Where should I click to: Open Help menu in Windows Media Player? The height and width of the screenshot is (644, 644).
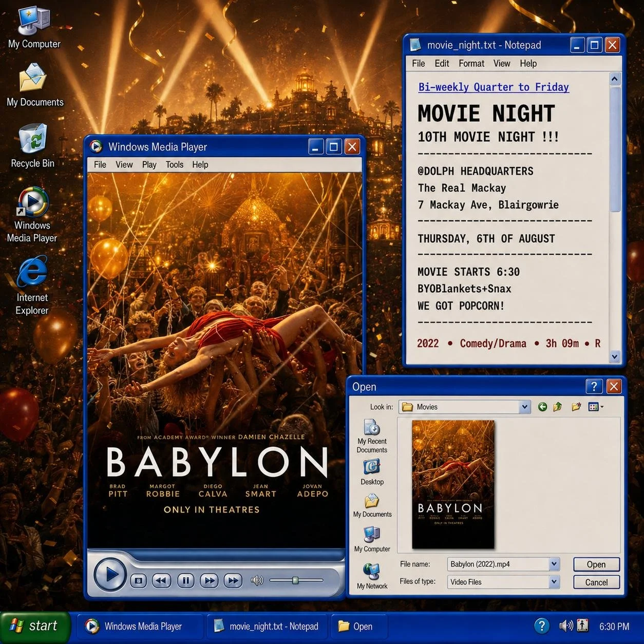coord(200,165)
